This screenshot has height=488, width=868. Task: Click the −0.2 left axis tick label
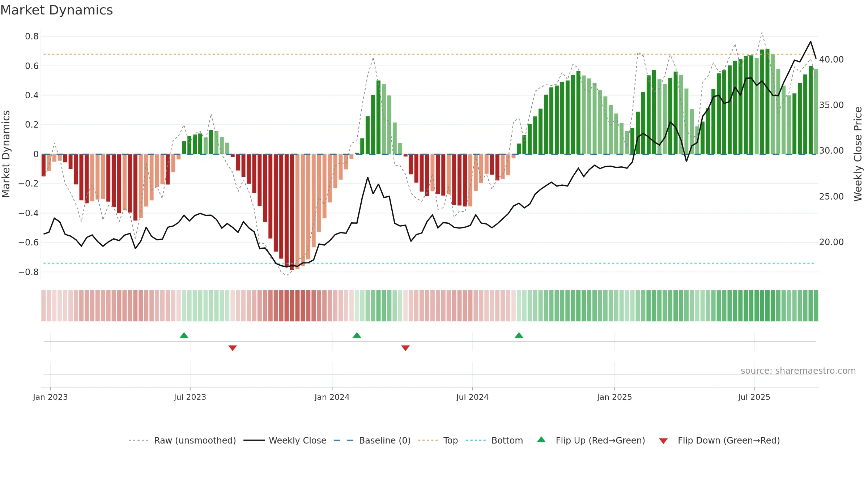click(x=29, y=184)
